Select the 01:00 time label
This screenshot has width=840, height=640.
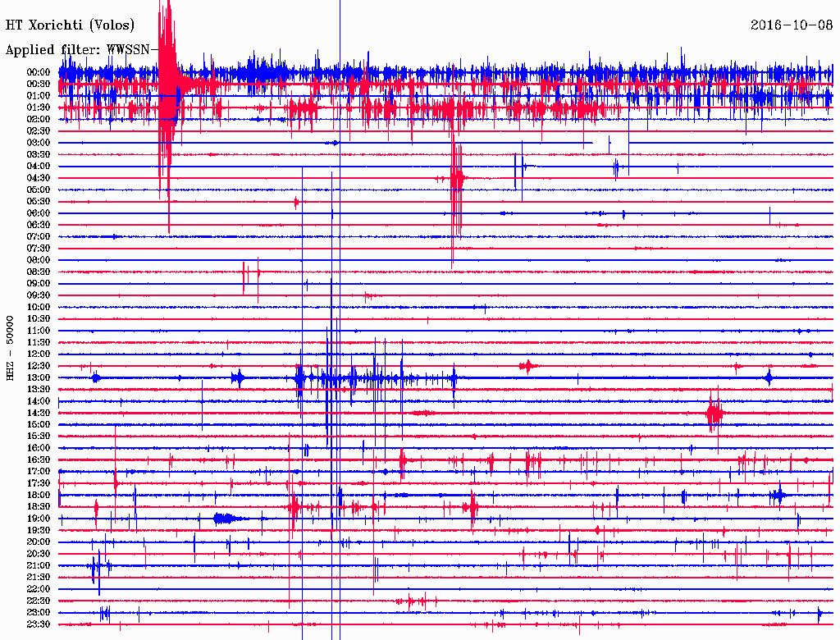39,96
